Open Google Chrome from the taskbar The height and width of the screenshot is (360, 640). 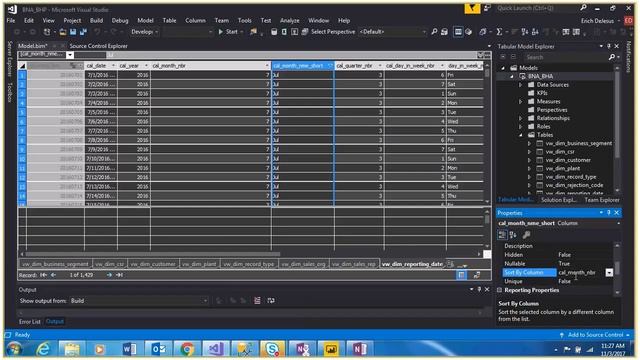(x=187, y=349)
